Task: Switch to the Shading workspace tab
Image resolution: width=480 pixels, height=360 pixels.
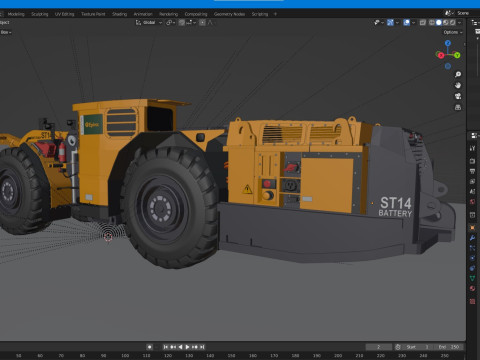Action: point(119,14)
